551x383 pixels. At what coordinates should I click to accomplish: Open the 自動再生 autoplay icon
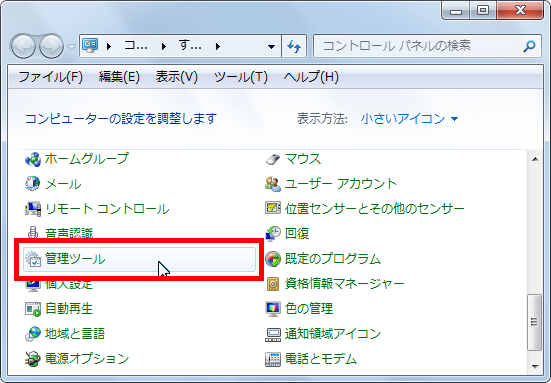tap(33, 309)
